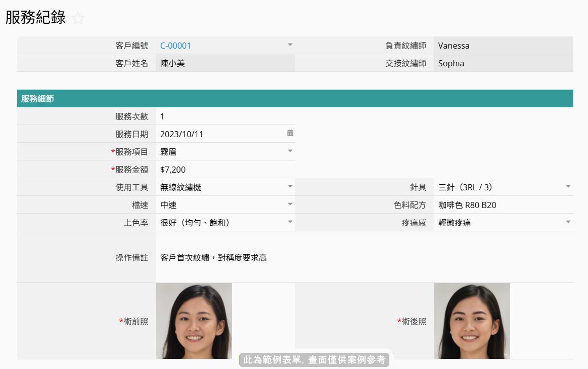Click the favorite star next to 服務紀錄

pyautogui.click(x=78, y=19)
